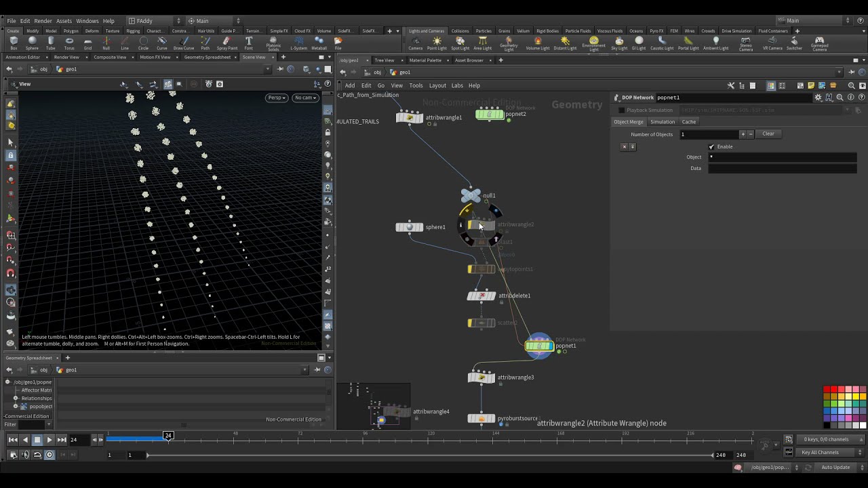
Task: Expand the popobject tree item
Action: point(16,407)
